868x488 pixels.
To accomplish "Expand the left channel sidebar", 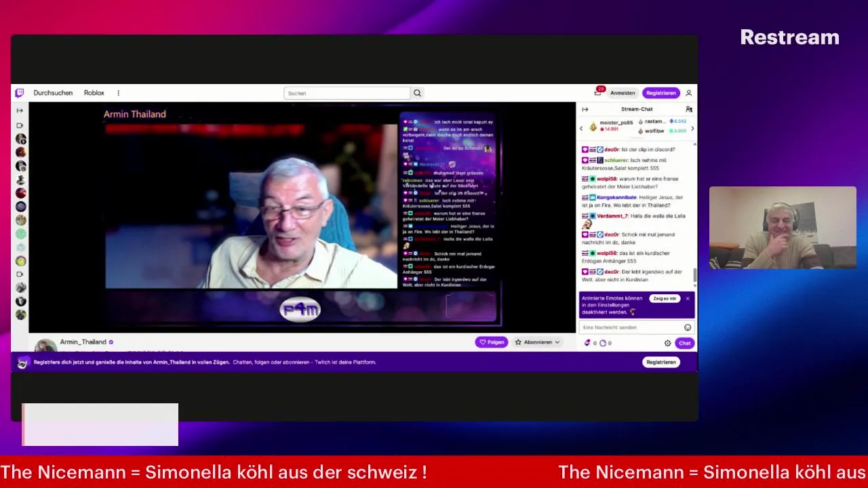I will (20, 110).
